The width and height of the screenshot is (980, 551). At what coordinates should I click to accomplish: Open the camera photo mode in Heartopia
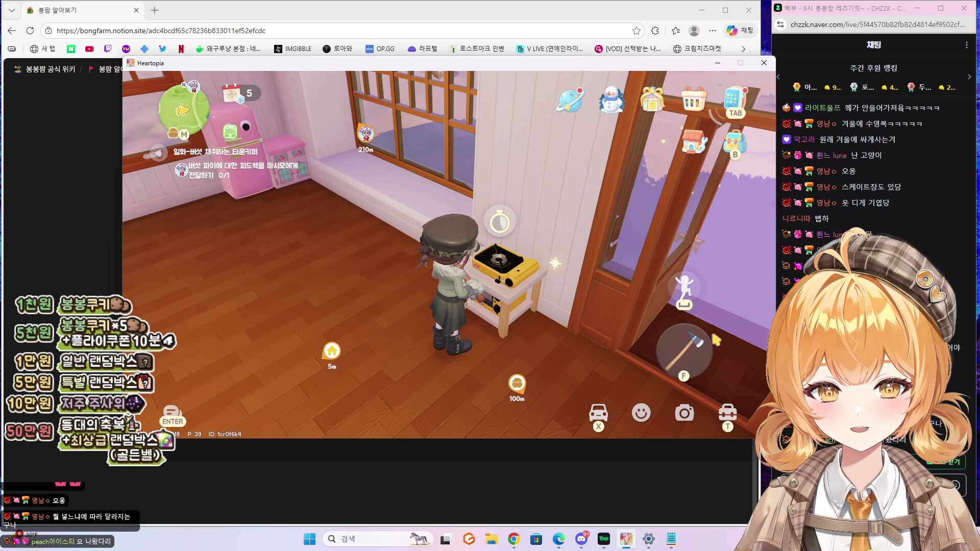coord(684,413)
